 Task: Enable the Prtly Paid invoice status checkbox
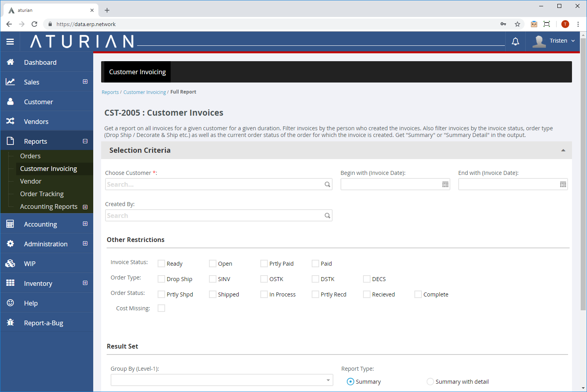pos(264,263)
